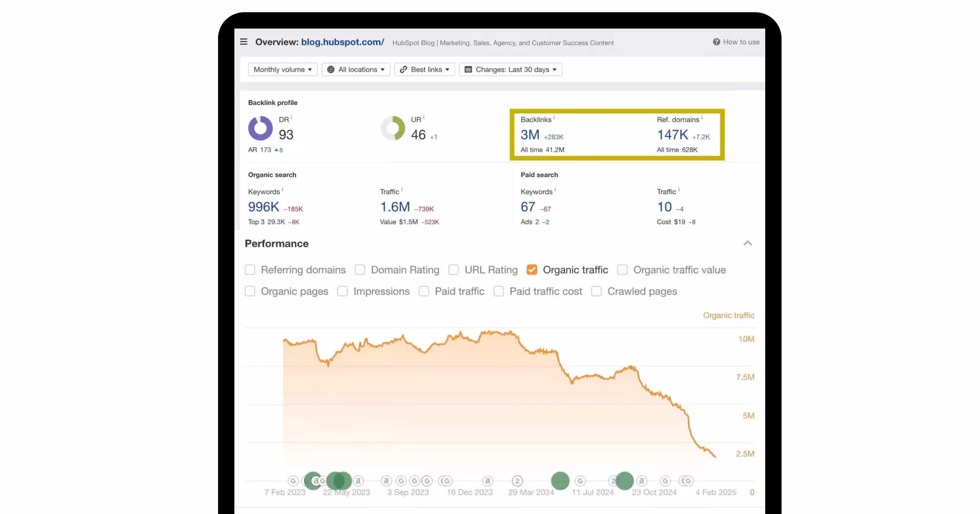The image size is (980, 514).
Task: Expand the Best links dropdown
Action: (x=425, y=69)
